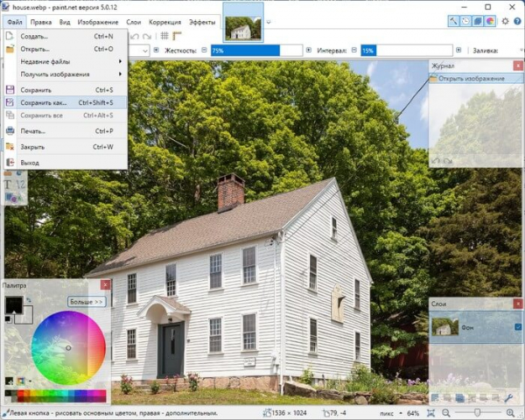The width and height of the screenshot is (525, 420).
Task: Click the redo icon in Журнал panel
Action: [448, 161]
